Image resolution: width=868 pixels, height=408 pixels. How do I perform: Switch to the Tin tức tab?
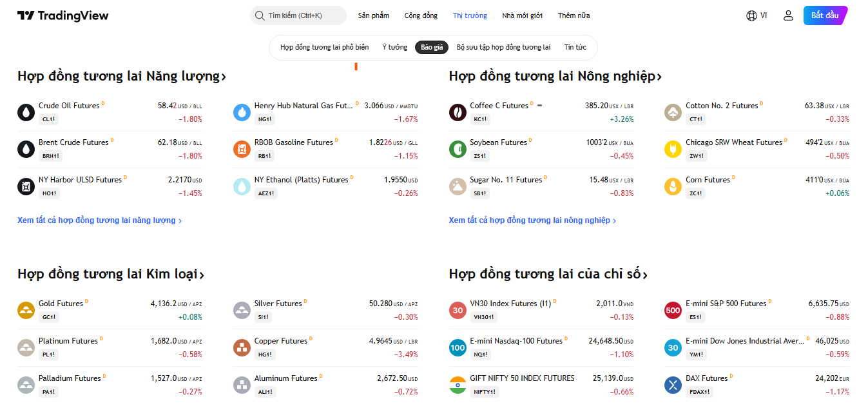[x=575, y=47]
